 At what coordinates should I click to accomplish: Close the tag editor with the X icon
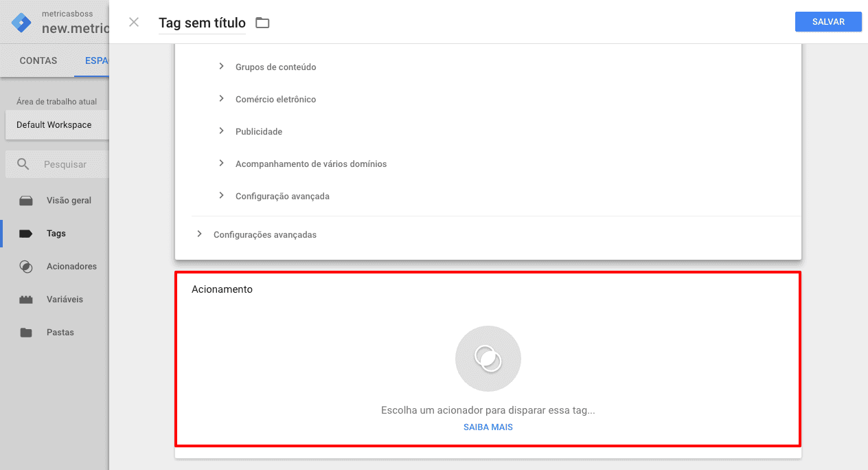click(134, 22)
